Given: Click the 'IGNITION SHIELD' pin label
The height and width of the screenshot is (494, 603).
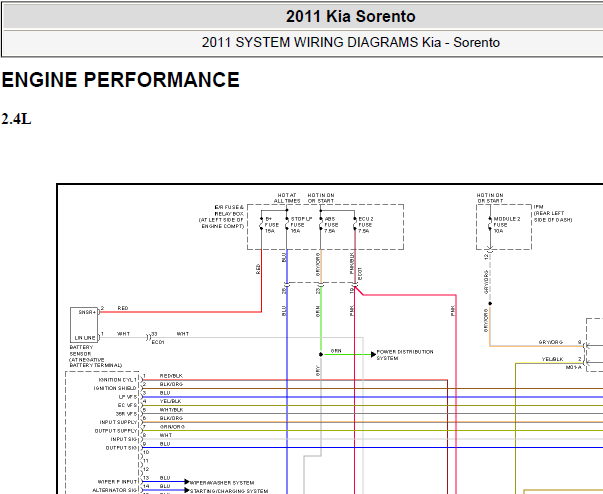Looking at the screenshot, I should coord(115,388).
